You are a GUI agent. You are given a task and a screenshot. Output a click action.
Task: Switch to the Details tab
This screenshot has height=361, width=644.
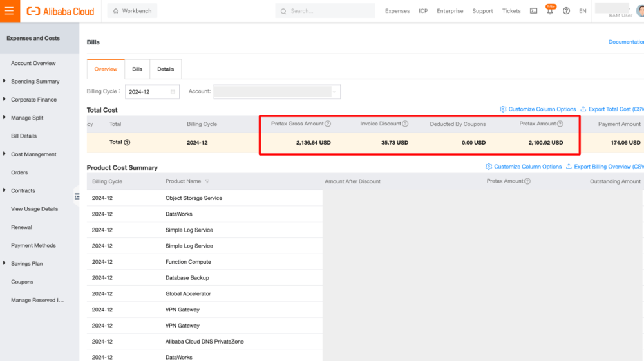166,69
